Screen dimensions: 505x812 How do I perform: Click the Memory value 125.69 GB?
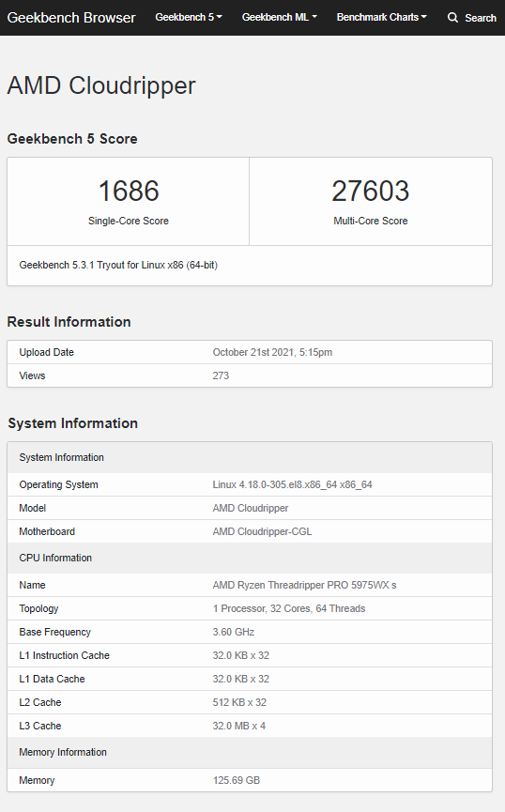pyautogui.click(x=237, y=780)
